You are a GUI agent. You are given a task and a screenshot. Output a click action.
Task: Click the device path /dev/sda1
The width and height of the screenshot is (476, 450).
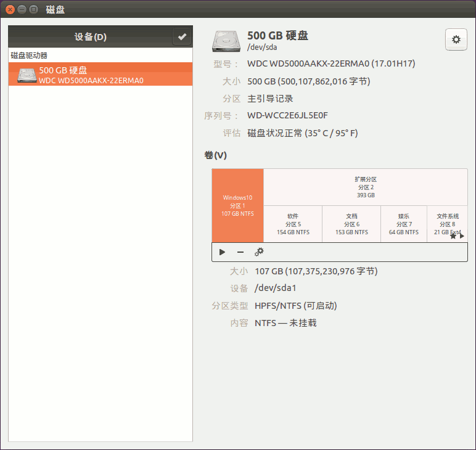[276, 288]
